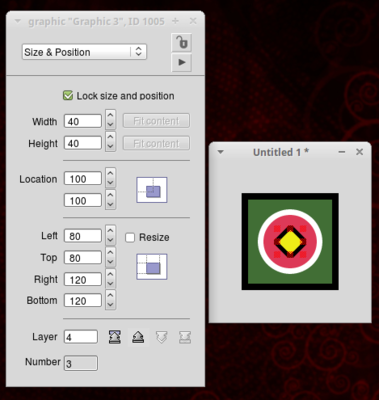Expand the inspector title bar triangle menu
The width and height of the screenshot is (379, 400).
click(18, 21)
